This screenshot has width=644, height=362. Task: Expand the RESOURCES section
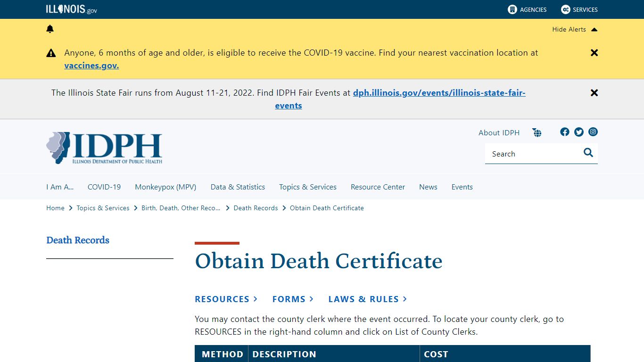coord(226,299)
